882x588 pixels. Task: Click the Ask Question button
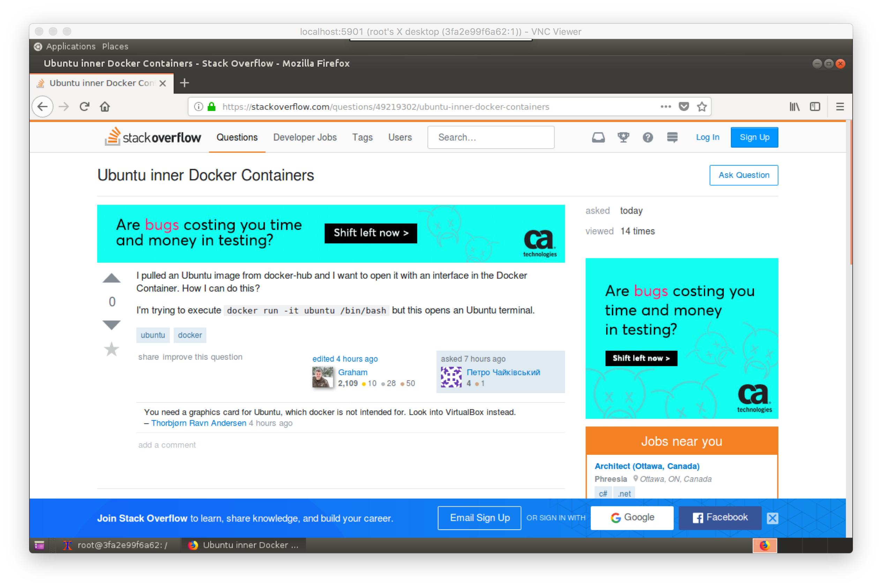(743, 175)
